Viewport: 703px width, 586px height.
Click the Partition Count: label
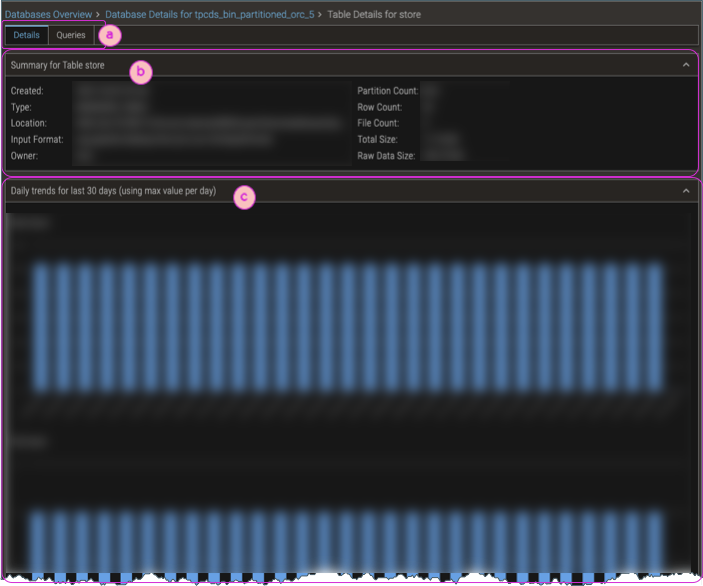387,91
